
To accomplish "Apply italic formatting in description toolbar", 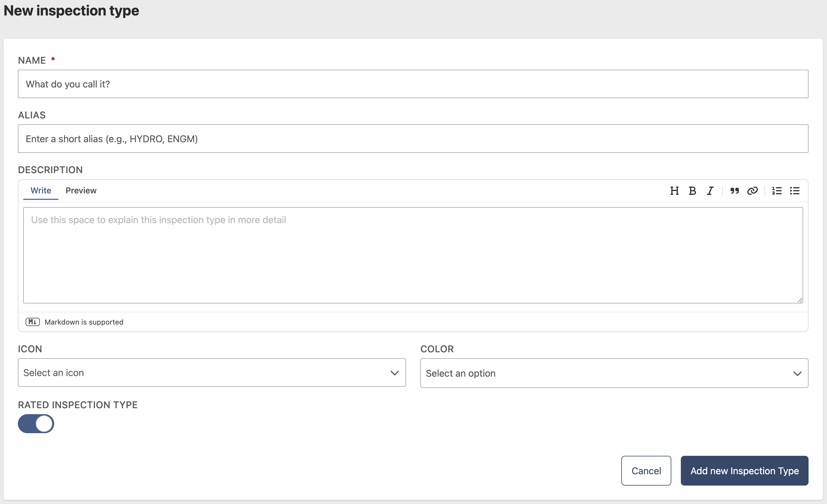I will click(710, 191).
